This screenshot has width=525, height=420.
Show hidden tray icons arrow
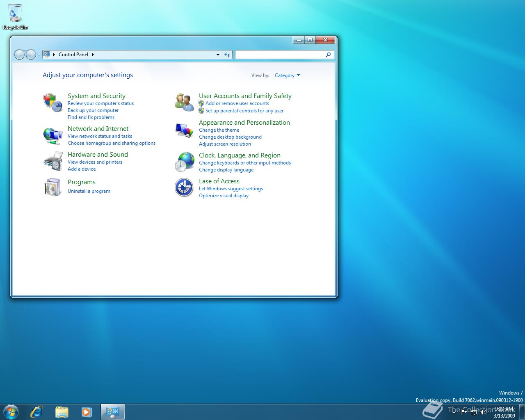point(454,412)
